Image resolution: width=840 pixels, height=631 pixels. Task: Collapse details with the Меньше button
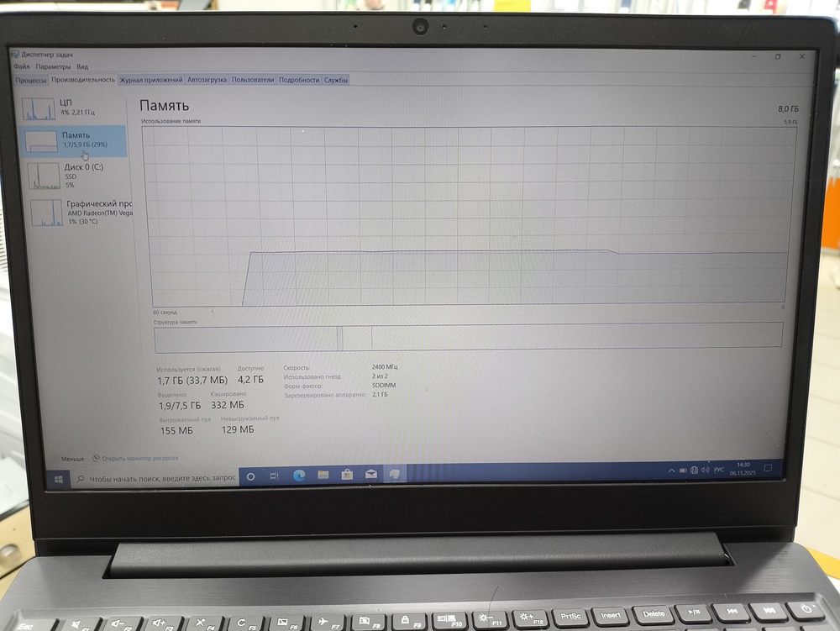(x=72, y=459)
